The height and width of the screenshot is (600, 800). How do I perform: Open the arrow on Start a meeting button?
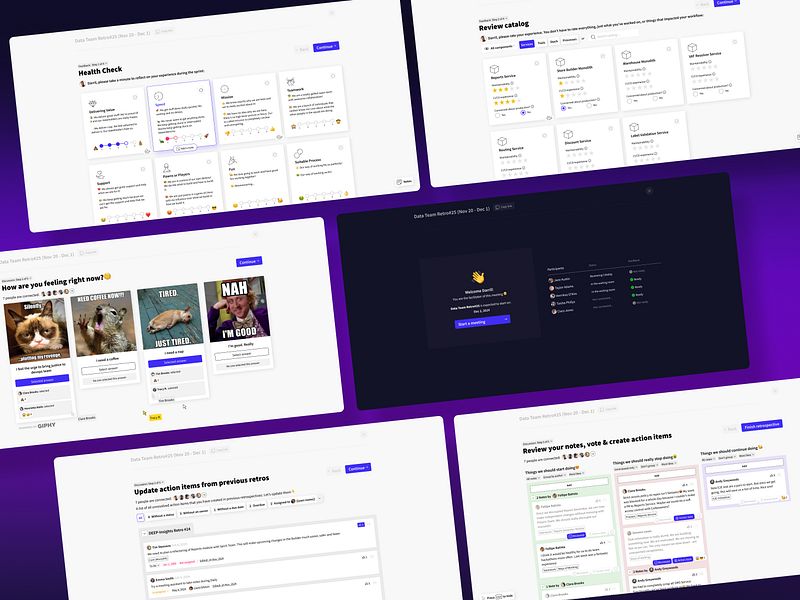506,319
